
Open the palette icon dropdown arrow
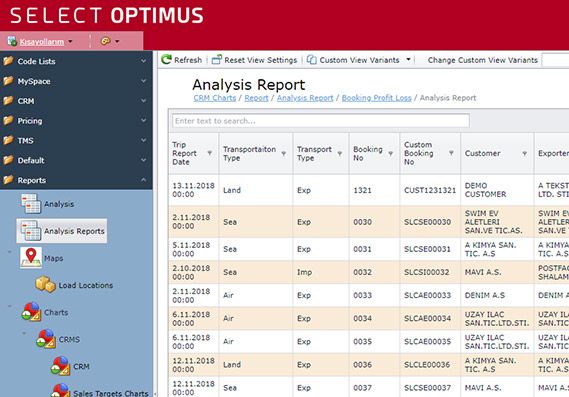[x=117, y=42]
